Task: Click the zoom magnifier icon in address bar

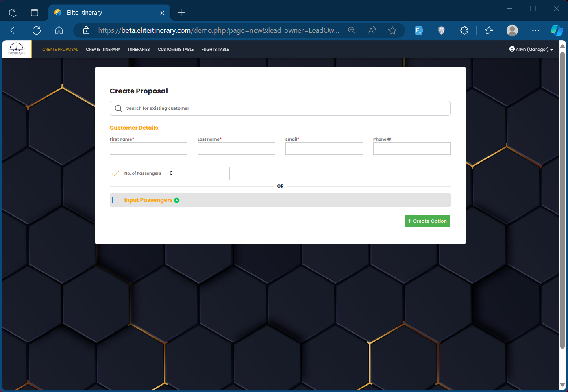Action: click(x=352, y=30)
